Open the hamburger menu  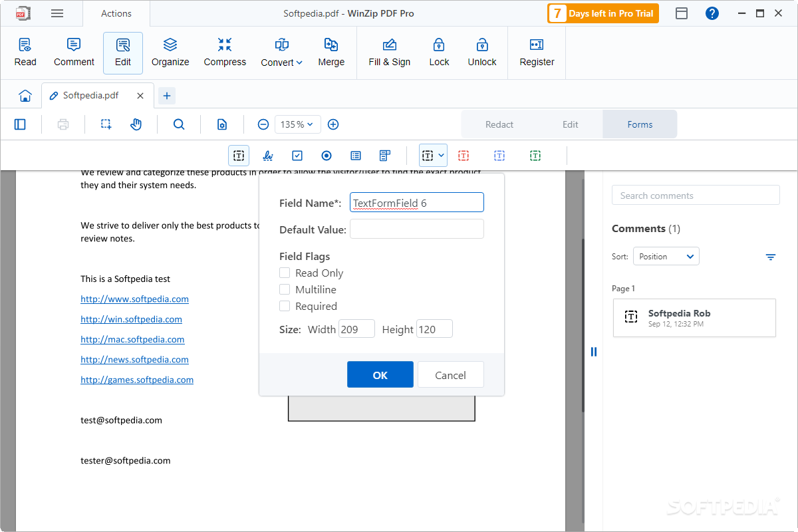pyautogui.click(x=57, y=13)
